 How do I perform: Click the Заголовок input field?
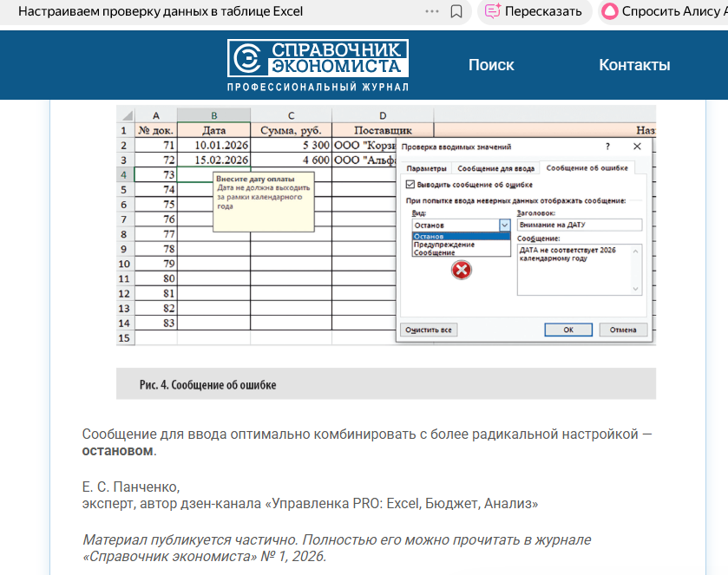(x=579, y=224)
